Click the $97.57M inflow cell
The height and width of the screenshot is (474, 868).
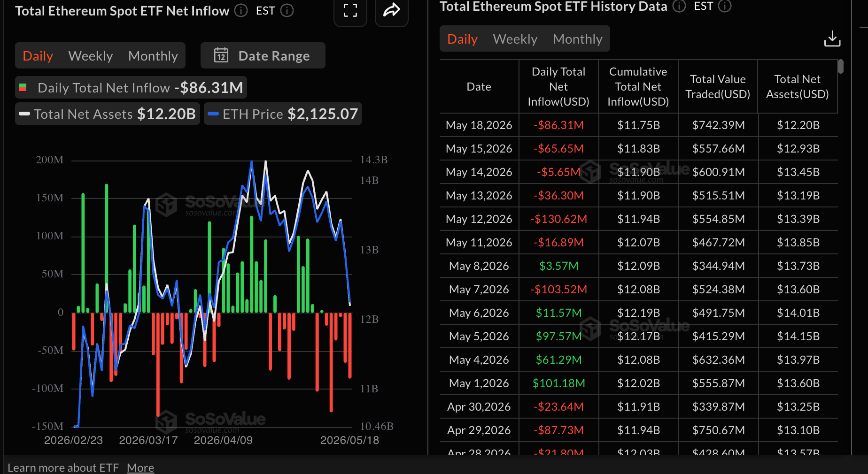[x=558, y=336]
